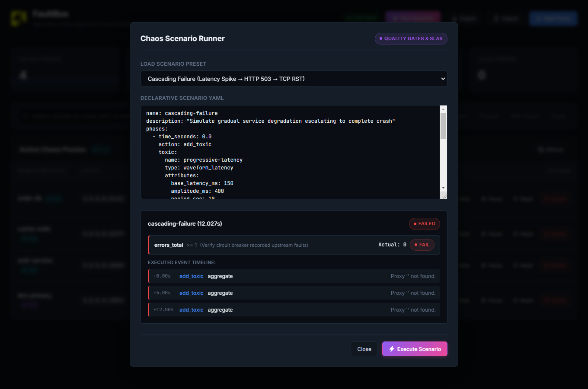Click "Proxy '' not found." in +5.00s row
The image size is (588, 389).
[x=413, y=293]
